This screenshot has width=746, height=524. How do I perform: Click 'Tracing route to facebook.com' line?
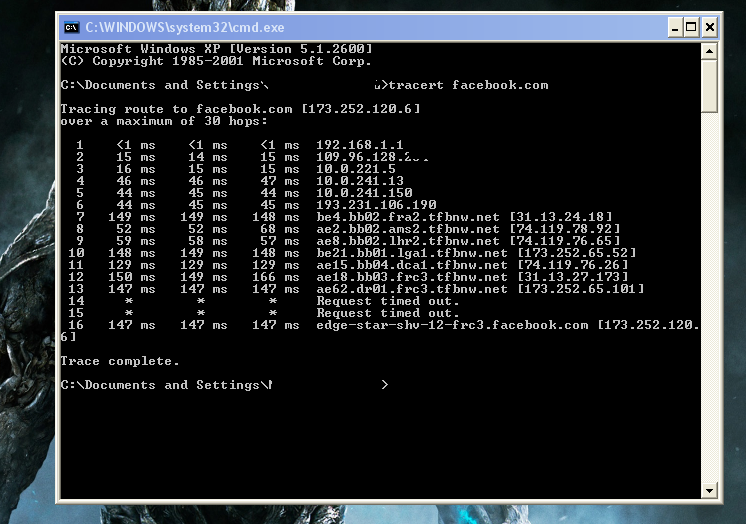(240, 109)
